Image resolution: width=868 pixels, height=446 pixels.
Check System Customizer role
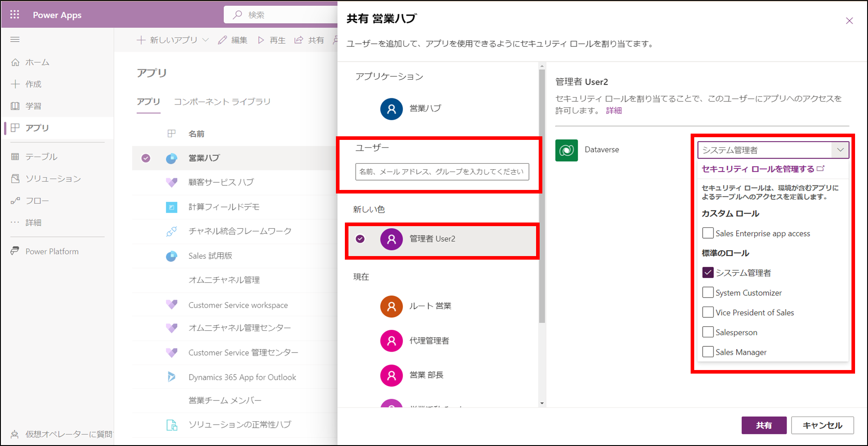click(708, 292)
